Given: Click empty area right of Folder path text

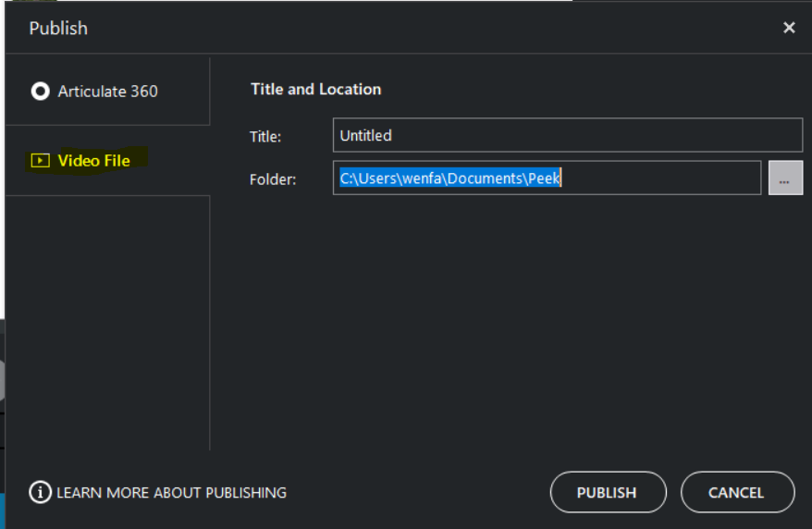Looking at the screenshot, I should (660, 178).
